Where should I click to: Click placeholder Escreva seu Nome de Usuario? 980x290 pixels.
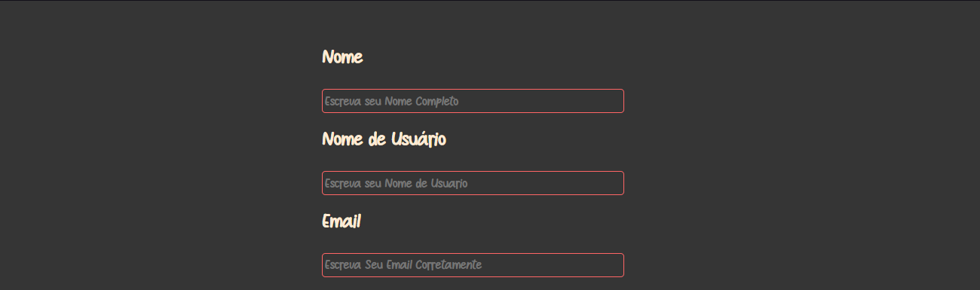pyautogui.click(x=396, y=183)
